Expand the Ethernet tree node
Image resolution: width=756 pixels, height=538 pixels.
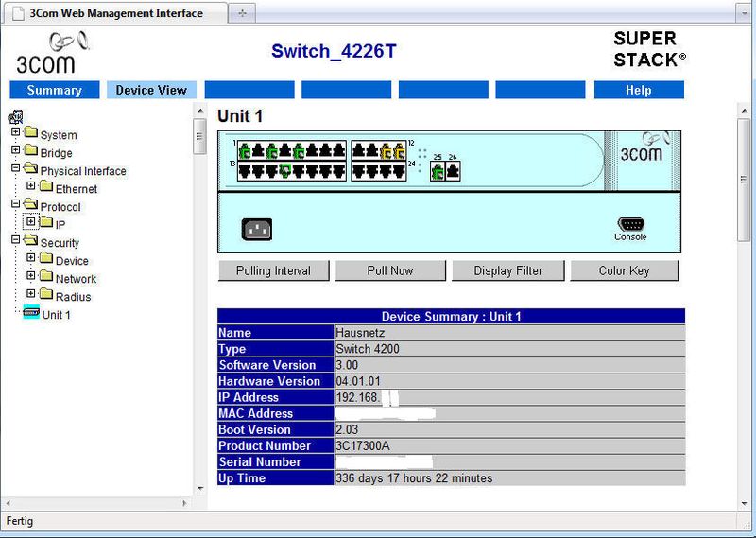click(31, 185)
